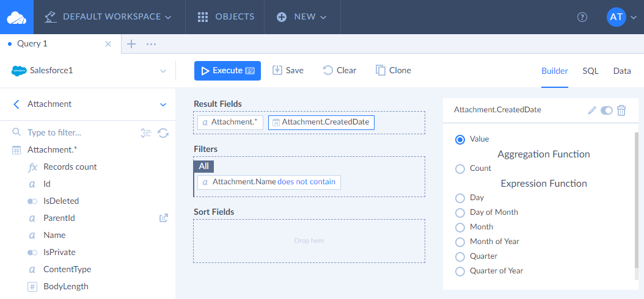This screenshot has width=644, height=299.
Task: Select the Records count field
Action: click(70, 167)
